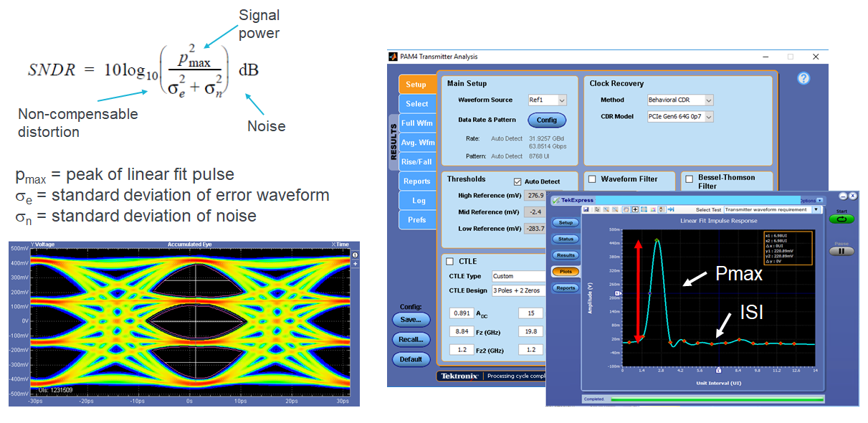Click the plus icon on Accumulated Eye plot

[x=355, y=264]
